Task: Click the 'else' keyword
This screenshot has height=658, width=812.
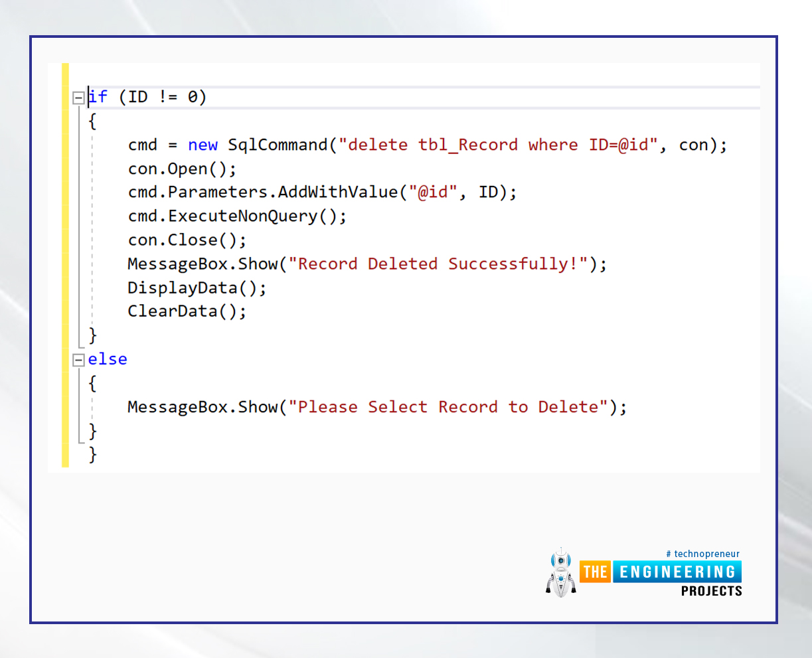Action: (x=108, y=359)
